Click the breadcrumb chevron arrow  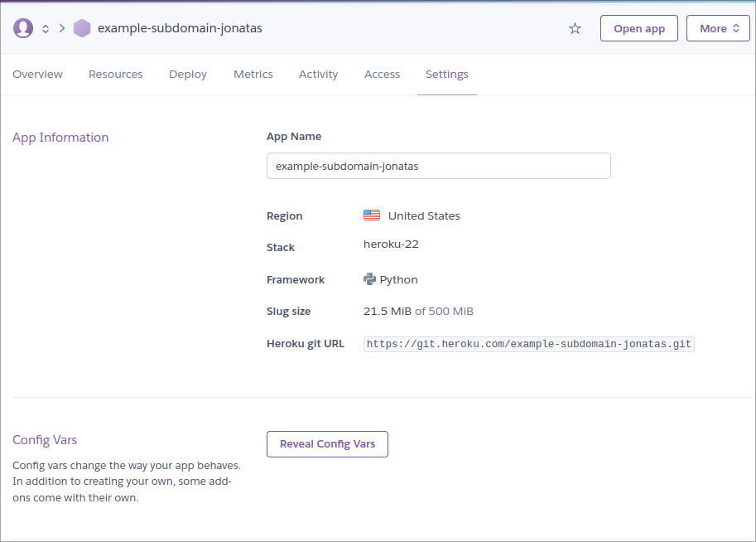(62, 28)
